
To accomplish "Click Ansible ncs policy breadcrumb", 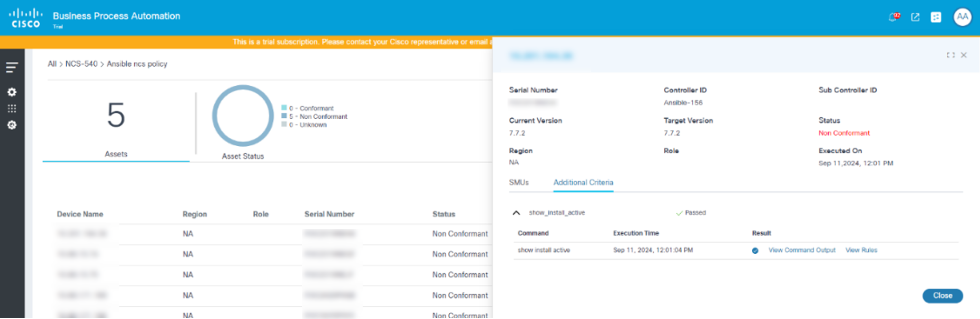I will tap(137, 64).
